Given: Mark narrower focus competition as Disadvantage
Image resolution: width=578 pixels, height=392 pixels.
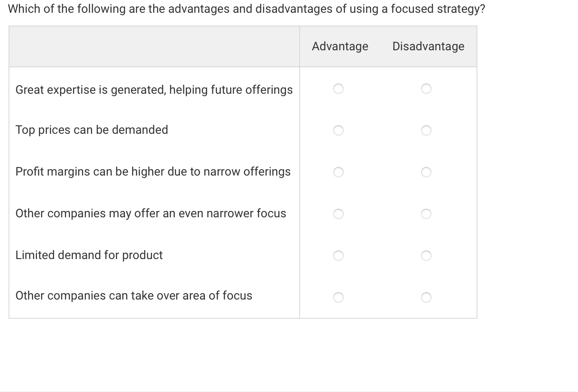Looking at the screenshot, I should pos(426,214).
